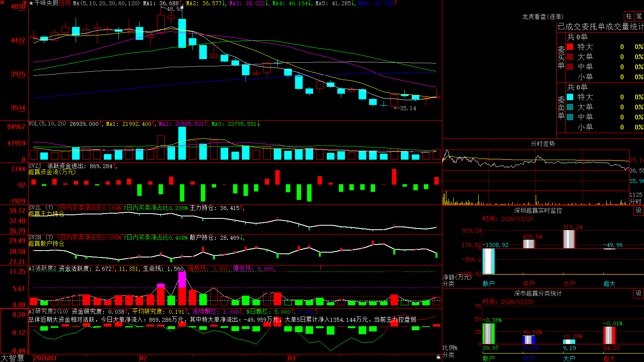This screenshot has height=362, width=644.
Task: Click the 深圳超赢实时监控 panel title
Action: tap(538, 210)
